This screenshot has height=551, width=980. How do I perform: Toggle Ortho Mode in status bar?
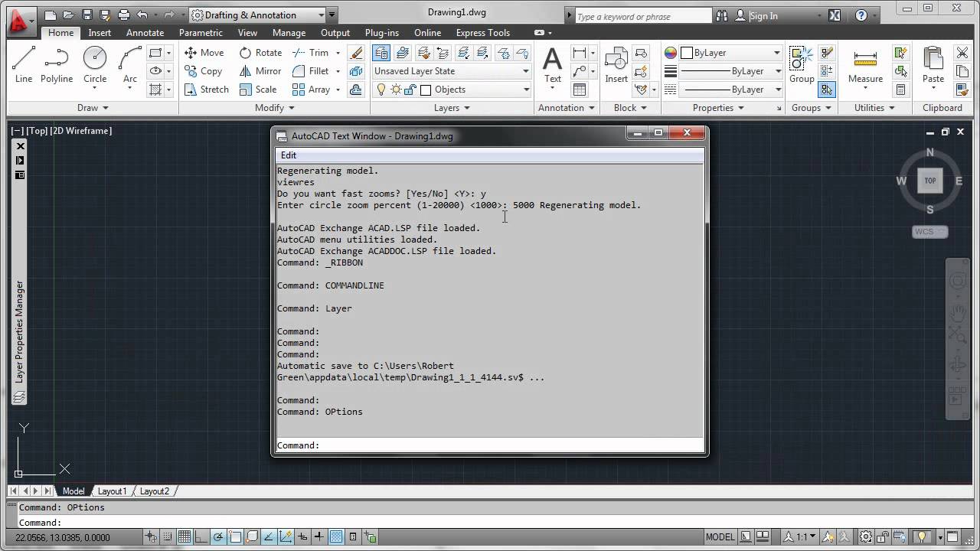(201, 537)
